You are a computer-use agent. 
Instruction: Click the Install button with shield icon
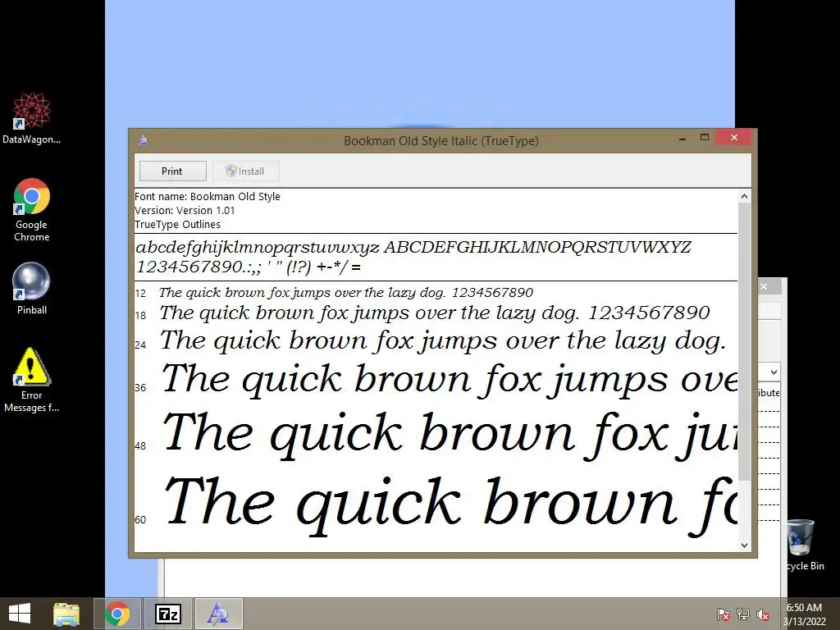(245, 171)
